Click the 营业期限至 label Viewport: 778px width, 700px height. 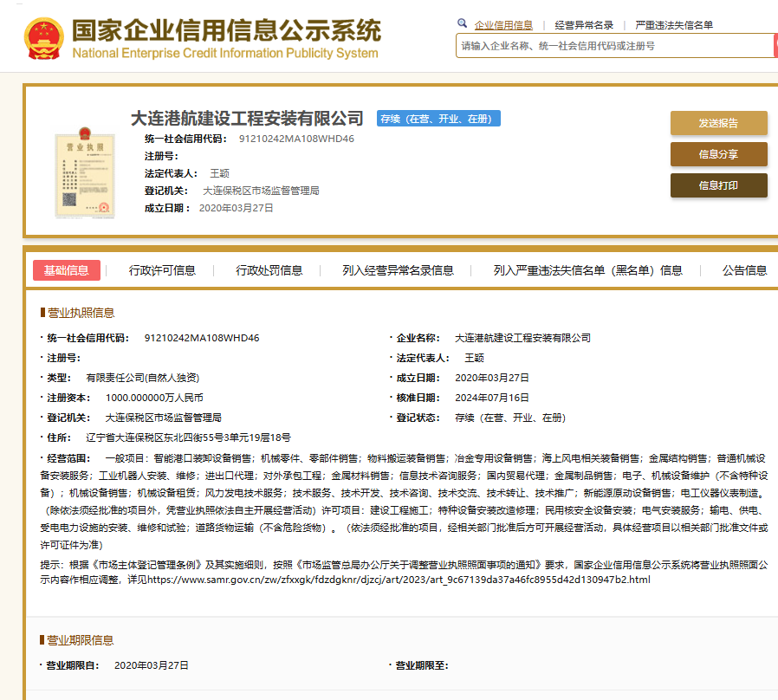click(x=422, y=665)
